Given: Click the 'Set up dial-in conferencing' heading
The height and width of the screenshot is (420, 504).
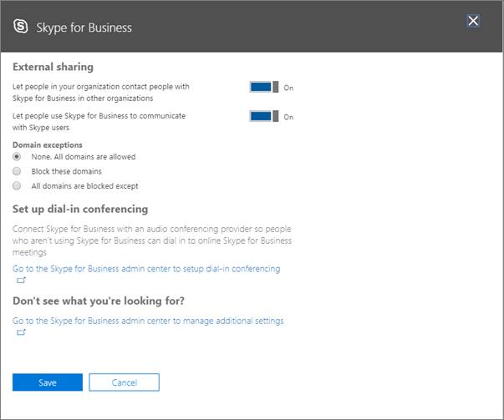Looking at the screenshot, I should [x=80, y=209].
